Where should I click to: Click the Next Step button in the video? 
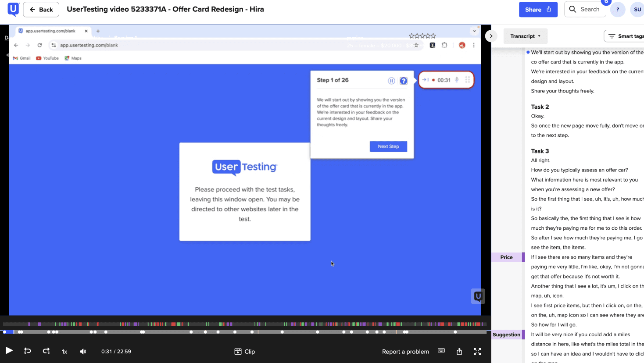coord(388,146)
